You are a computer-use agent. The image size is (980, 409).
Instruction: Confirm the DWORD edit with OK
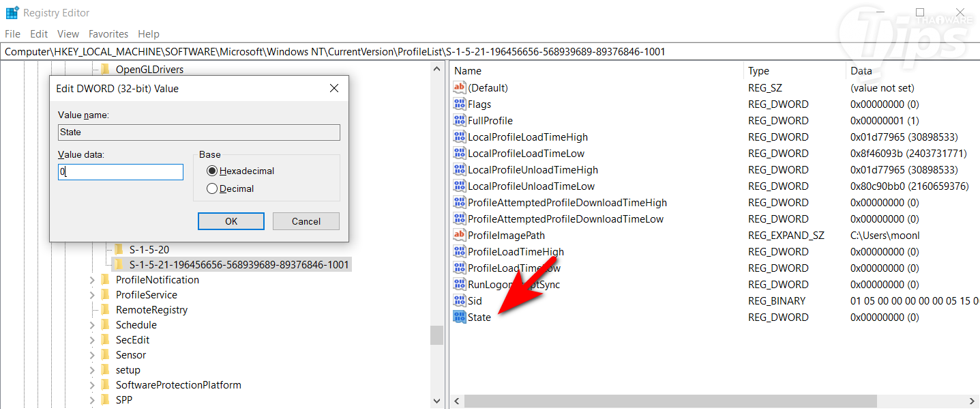[231, 221]
